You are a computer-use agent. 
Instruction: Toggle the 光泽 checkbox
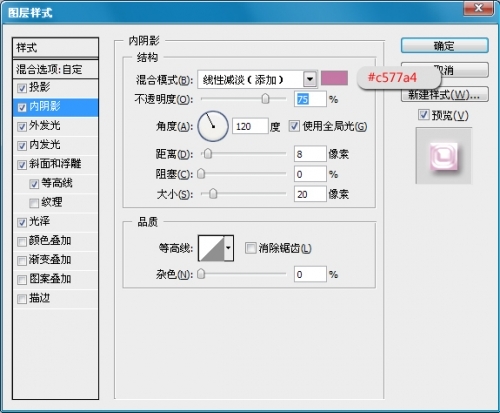(x=22, y=222)
